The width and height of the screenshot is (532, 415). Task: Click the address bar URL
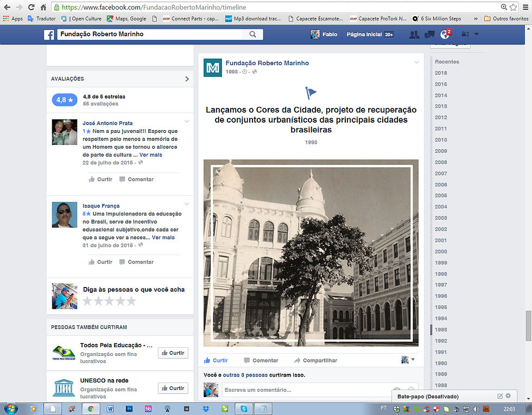coord(154,7)
